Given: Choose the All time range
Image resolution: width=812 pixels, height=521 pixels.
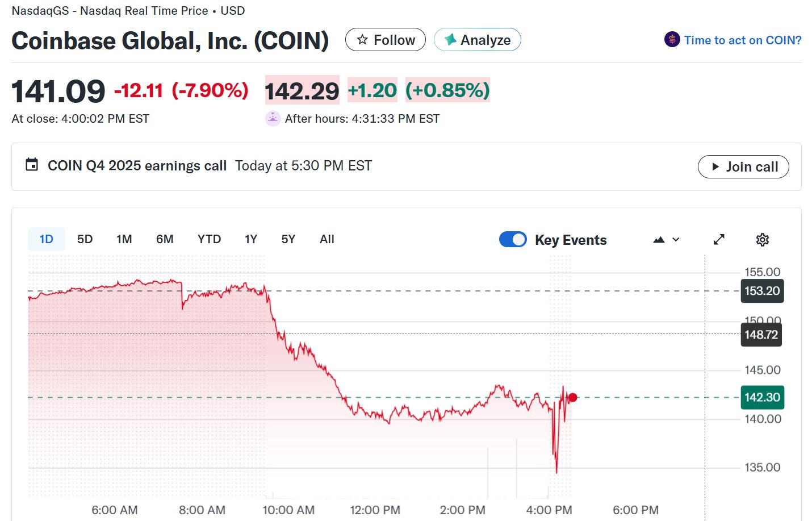Looking at the screenshot, I should click(x=327, y=239).
